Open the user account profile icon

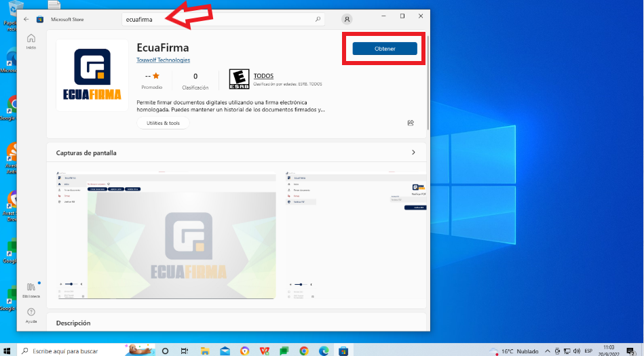point(347,19)
